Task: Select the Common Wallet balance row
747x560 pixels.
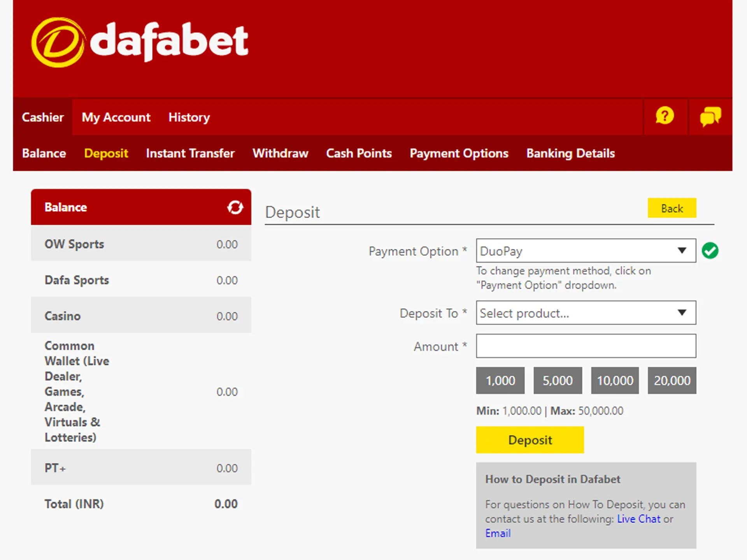Action: tap(141, 391)
